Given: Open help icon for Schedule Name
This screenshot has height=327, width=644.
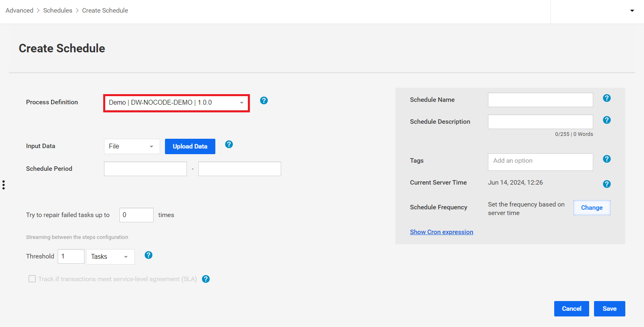Looking at the screenshot, I should [x=607, y=98].
